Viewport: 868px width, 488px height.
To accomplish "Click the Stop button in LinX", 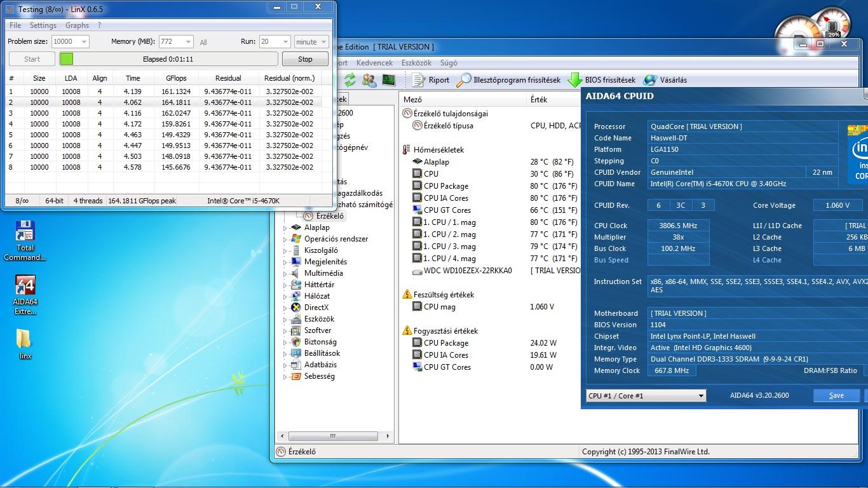I will tap(305, 59).
